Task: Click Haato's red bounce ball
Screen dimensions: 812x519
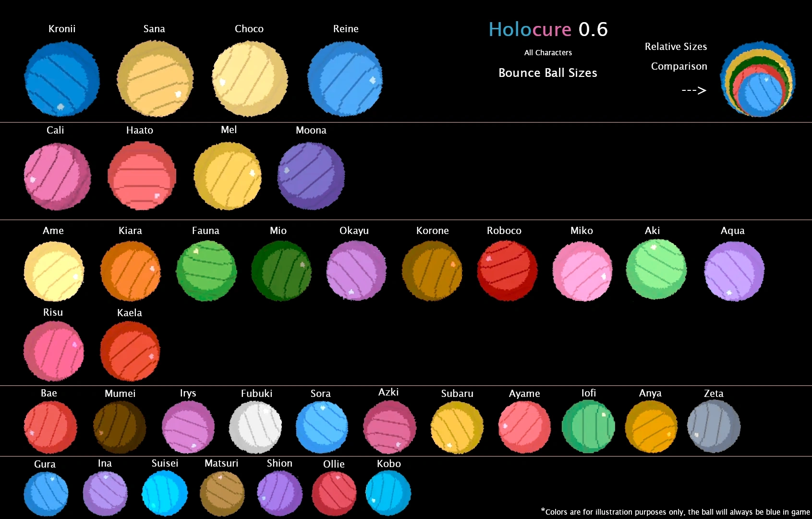Action: (142, 176)
